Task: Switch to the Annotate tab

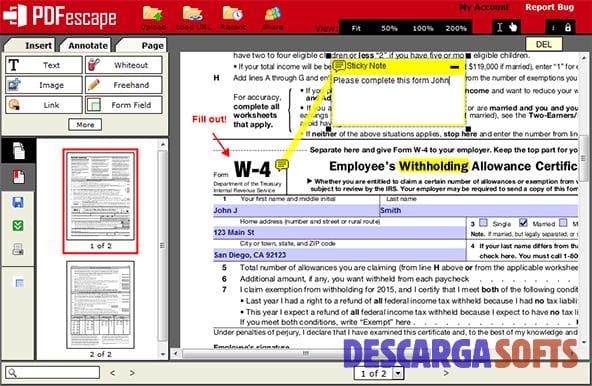Action: coord(88,45)
